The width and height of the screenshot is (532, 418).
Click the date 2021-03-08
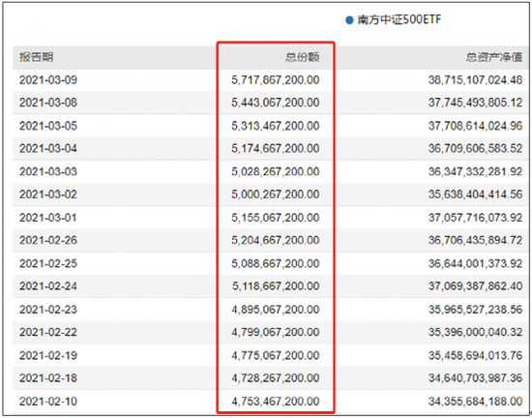click(x=48, y=103)
